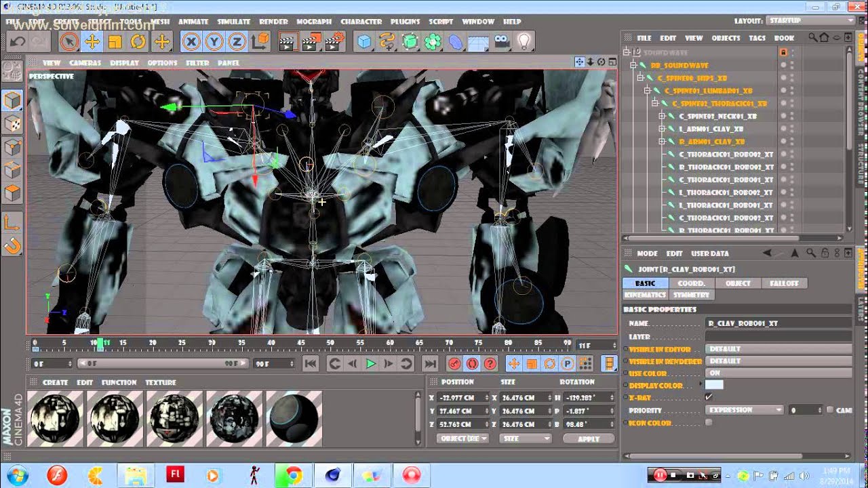Select the Polygons mode sidebar icon
The image size is (868, 488).
coord(12,193)
